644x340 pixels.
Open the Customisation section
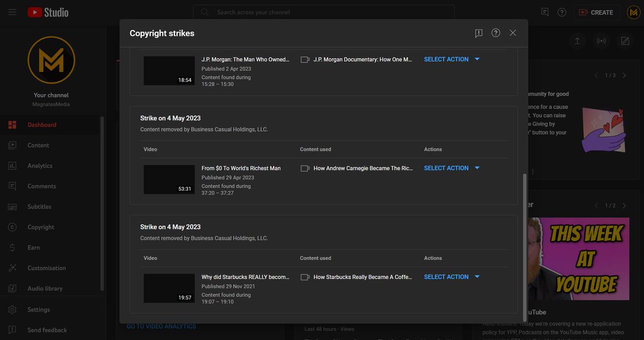[x=48, y=267]
